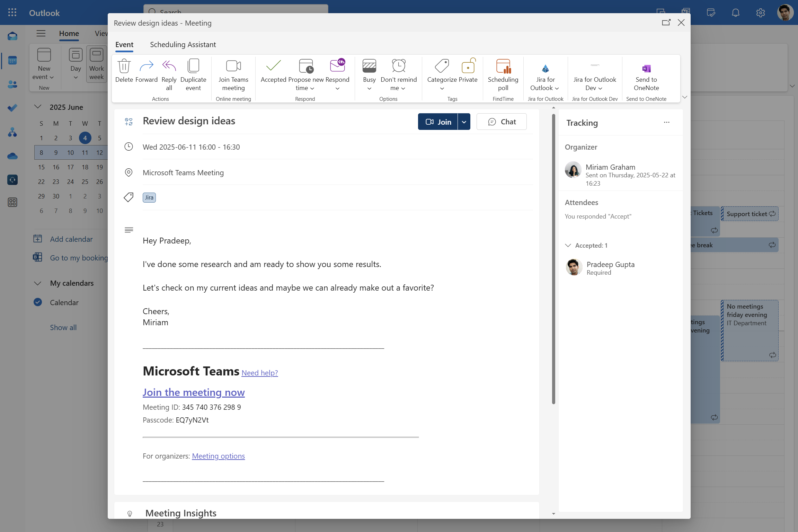The image size is (798, 532).
Task: Toggle the Calendar checkbox in My calendars
Action: [x=38, y=302]
